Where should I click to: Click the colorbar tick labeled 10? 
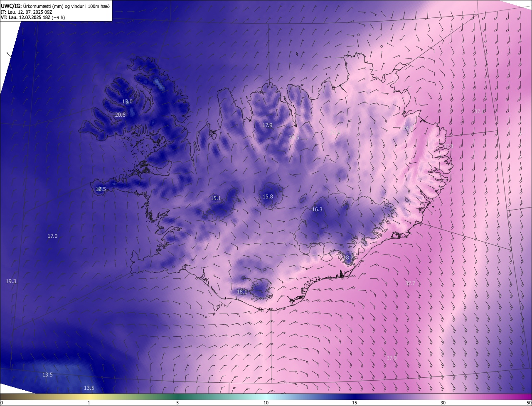266,403
